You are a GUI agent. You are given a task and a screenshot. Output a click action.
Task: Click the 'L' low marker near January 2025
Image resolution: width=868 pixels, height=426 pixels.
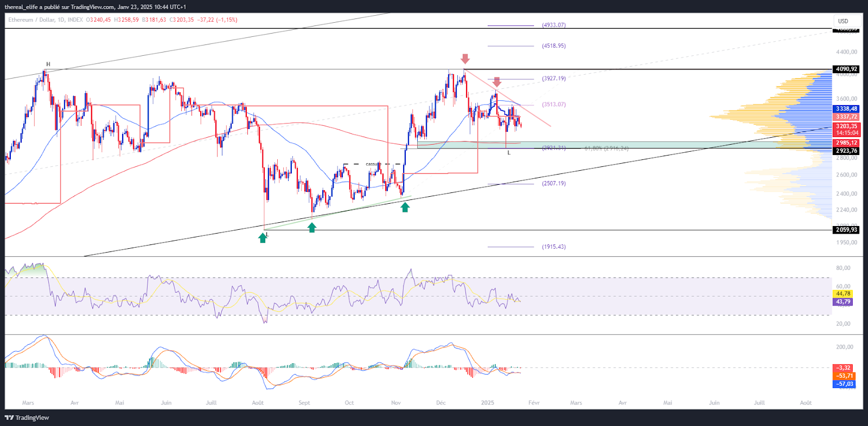pyautogui.click(x=509, y=153)
